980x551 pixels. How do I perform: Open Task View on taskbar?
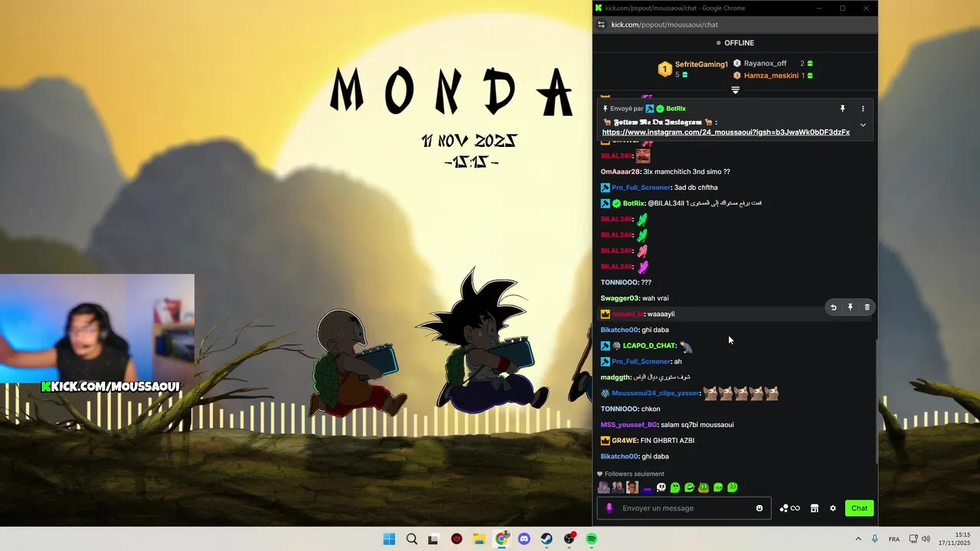(433, 539)
